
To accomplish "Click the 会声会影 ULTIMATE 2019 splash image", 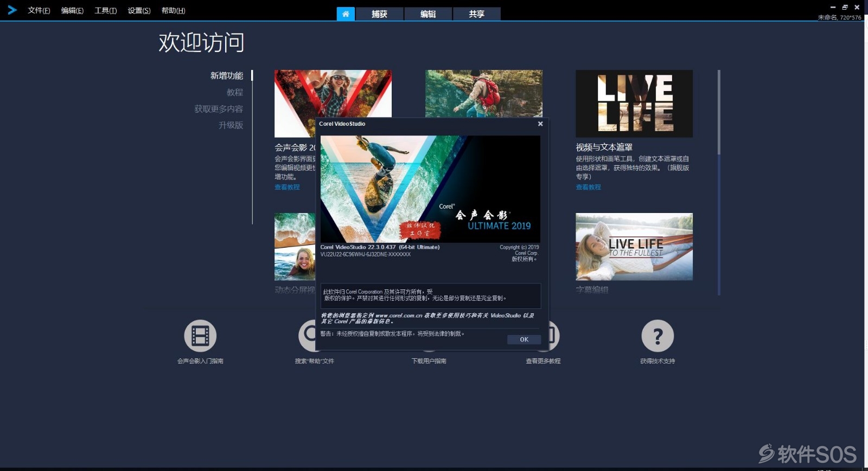I will 430,189.
